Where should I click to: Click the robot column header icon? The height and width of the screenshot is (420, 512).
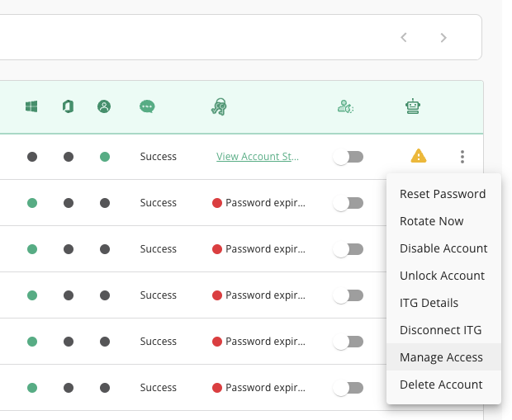413,106
